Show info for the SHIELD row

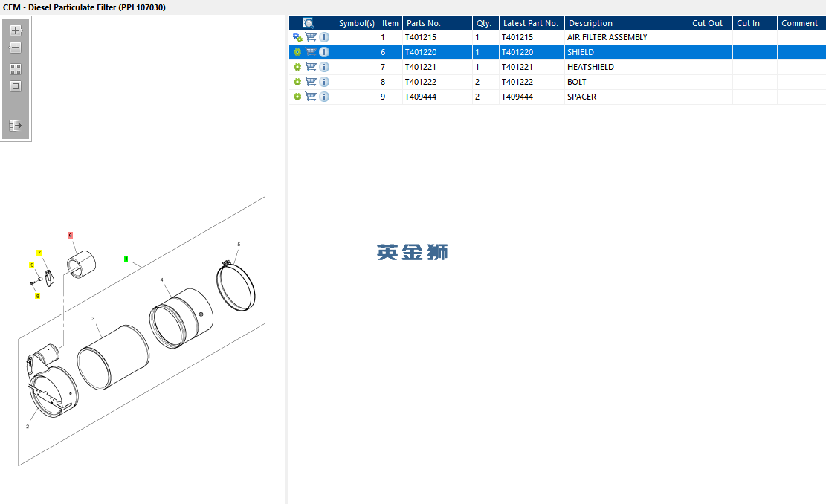tap(324, 52)
